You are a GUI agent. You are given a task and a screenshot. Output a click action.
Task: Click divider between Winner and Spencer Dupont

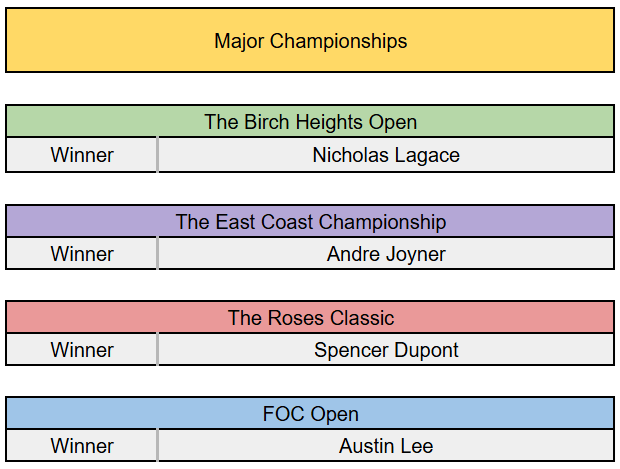click(x=157, y=350)
